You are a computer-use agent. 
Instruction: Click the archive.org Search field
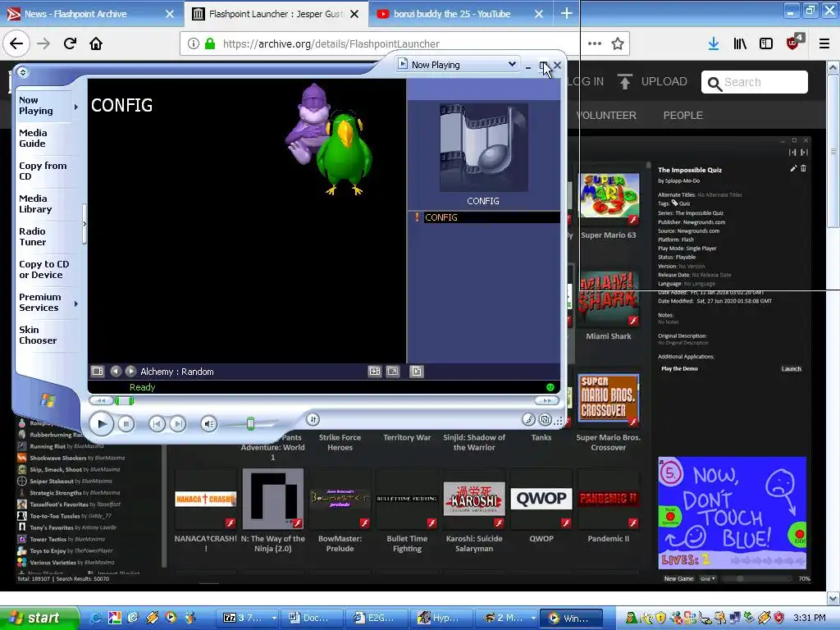[x=755, y=82]
